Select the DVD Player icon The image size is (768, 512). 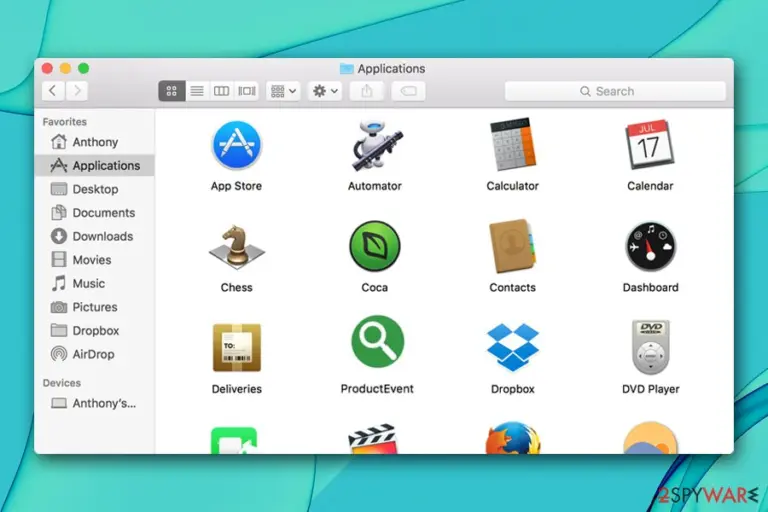[x=650, y=347]
